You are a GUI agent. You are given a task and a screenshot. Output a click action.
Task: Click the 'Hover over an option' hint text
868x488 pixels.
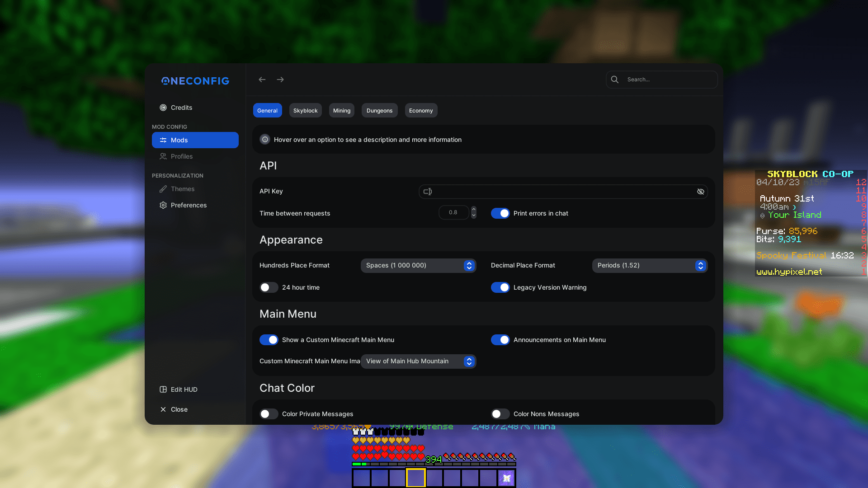[x=368, y=140]
